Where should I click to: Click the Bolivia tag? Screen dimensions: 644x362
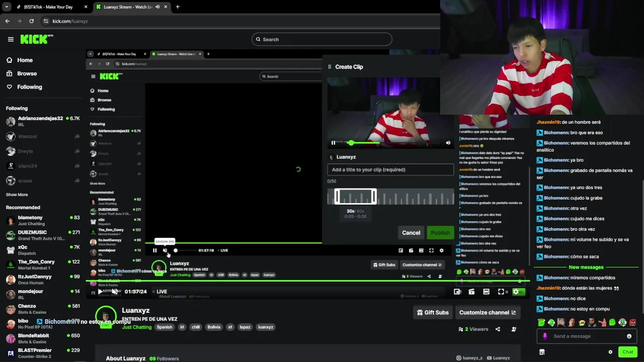[x=214, y=327]
